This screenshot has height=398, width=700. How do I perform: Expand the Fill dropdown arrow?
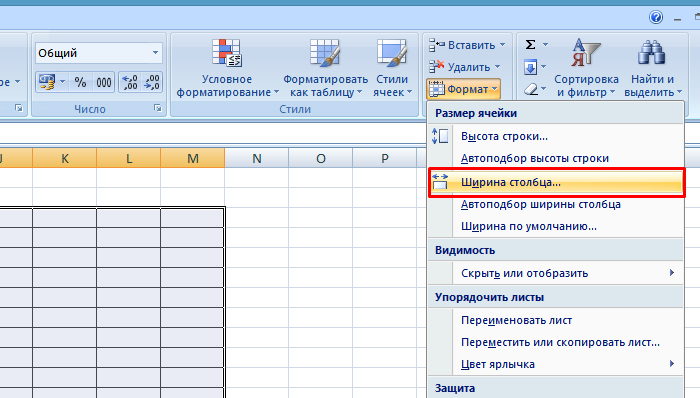point(543,67)
